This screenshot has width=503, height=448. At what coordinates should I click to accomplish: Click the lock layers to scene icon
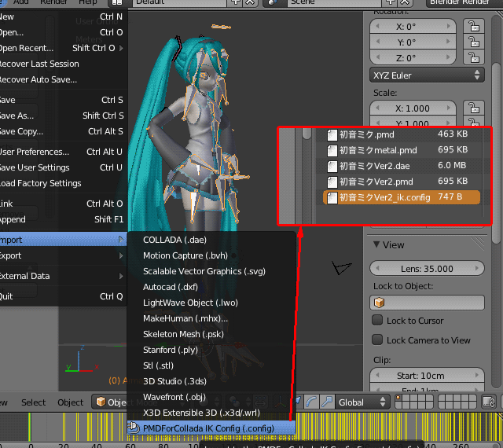[489, 402]
